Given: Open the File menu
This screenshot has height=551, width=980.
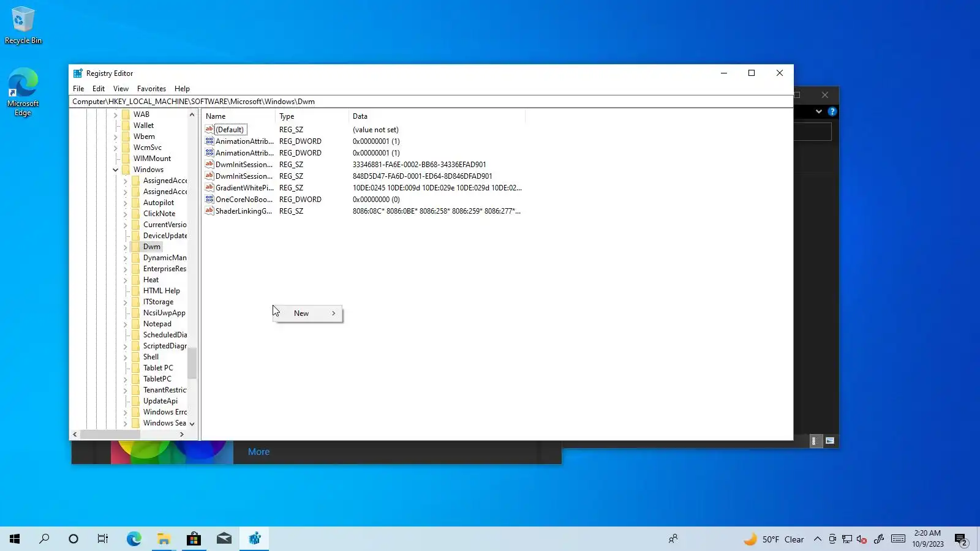Looking at the screenshot, I should coord(78,89).
